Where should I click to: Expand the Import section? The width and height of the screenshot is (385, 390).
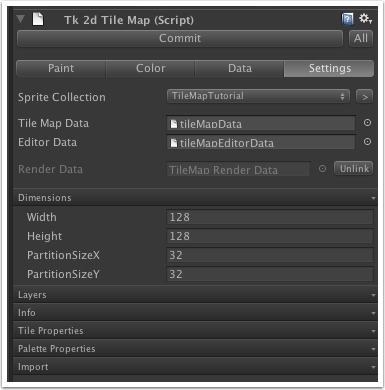[x=195, y=367]
